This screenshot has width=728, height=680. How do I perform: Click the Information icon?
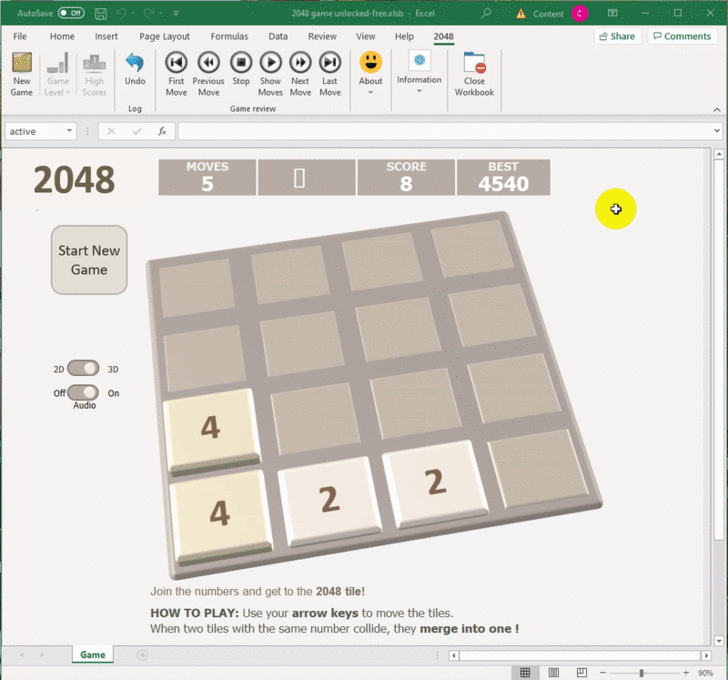[x=419, y=60]
